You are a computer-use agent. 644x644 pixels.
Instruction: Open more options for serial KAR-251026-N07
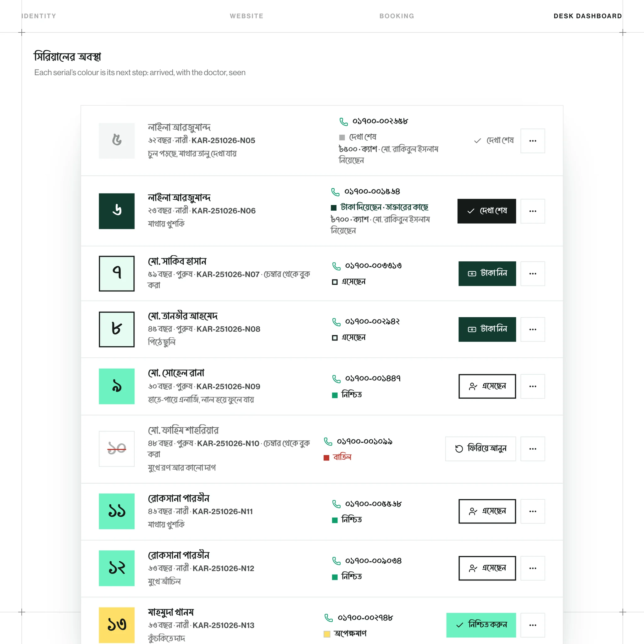[x=533, y=273]
